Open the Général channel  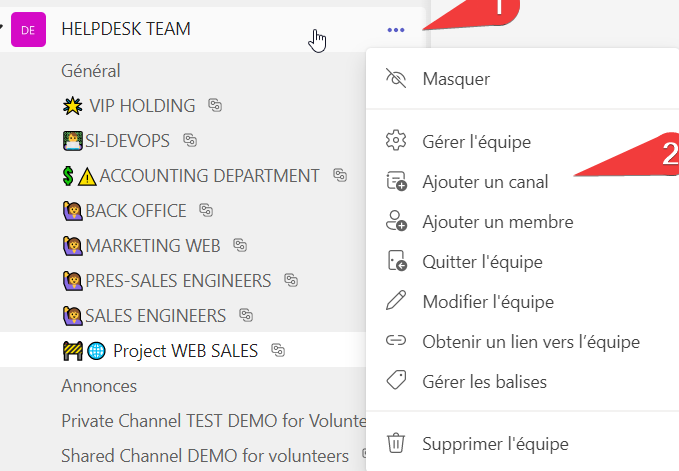(91, 71)
